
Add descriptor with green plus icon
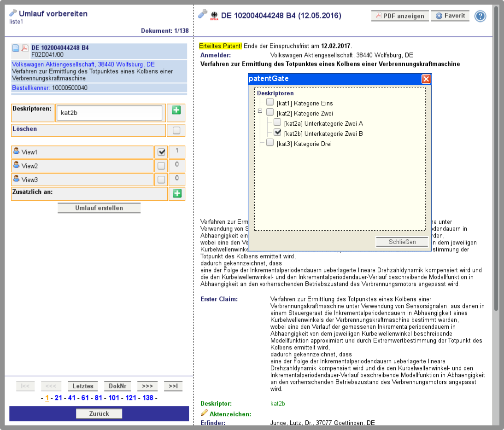point(176,110)
